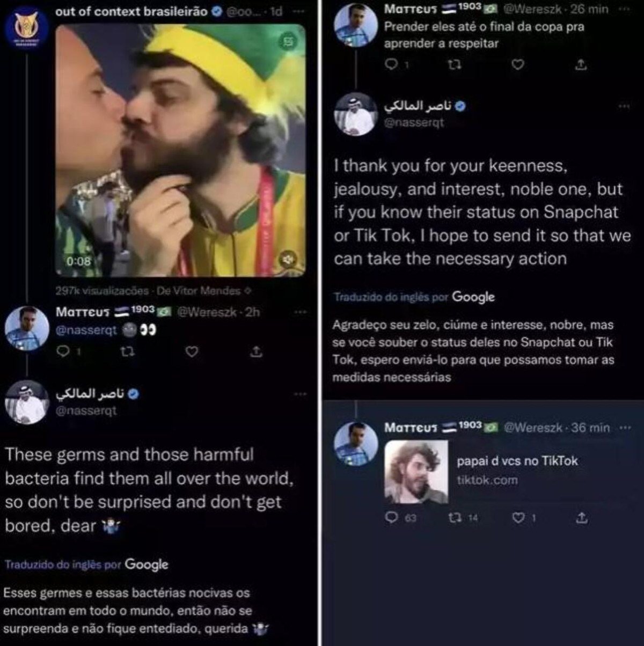Click the verified checkmark beside ناصر المالكي

(x=460, y=106)
